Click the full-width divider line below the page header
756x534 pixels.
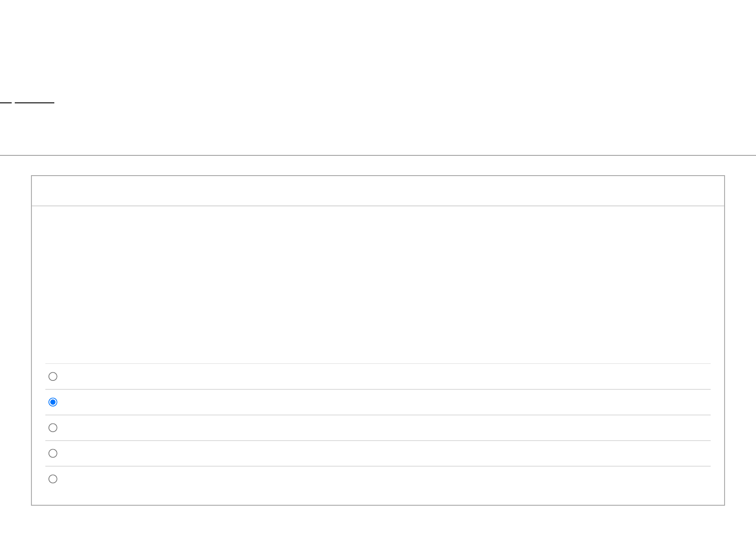378,155
